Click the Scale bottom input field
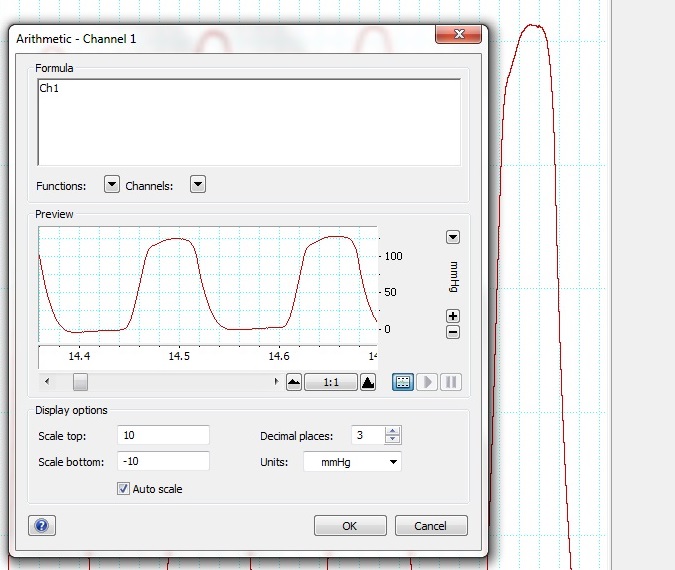Viewport: 675px width, 570px height. 163,461
